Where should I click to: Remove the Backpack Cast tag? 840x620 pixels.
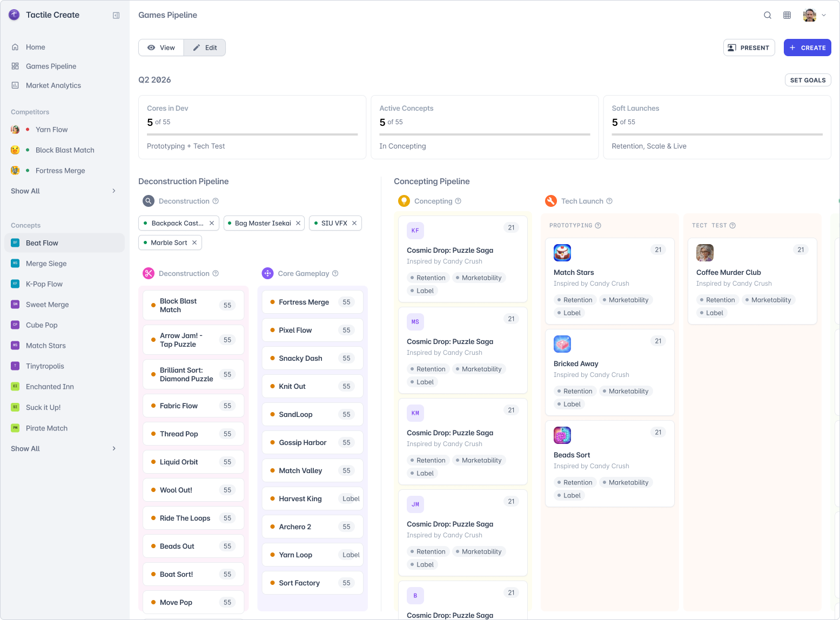point(212,223)
